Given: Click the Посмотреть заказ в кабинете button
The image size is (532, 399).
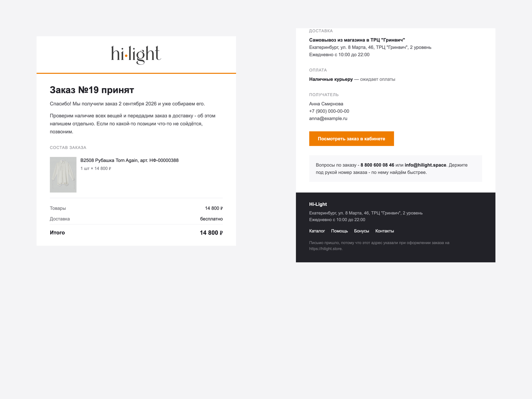Looking at the screenshot, I should 351,139.
